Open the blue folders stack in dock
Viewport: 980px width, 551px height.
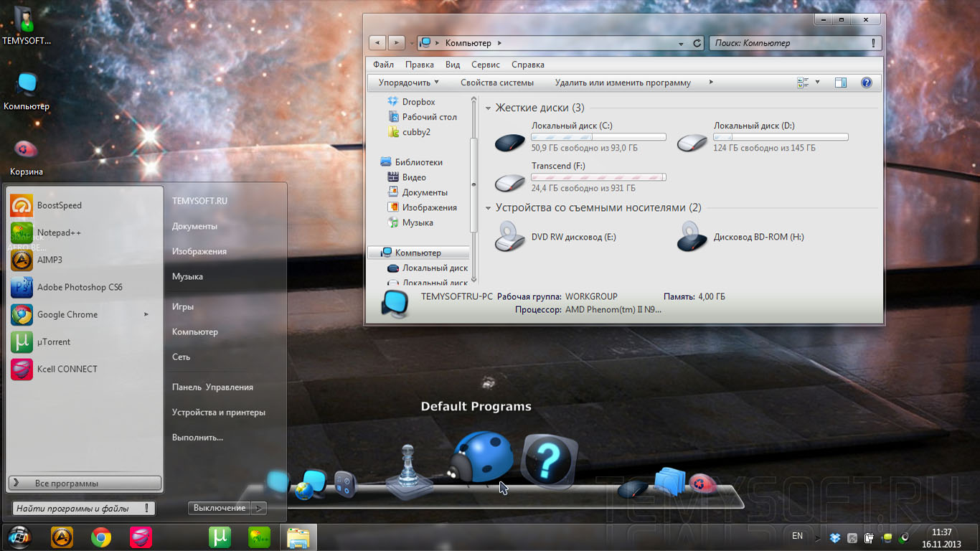pos(671,481)
